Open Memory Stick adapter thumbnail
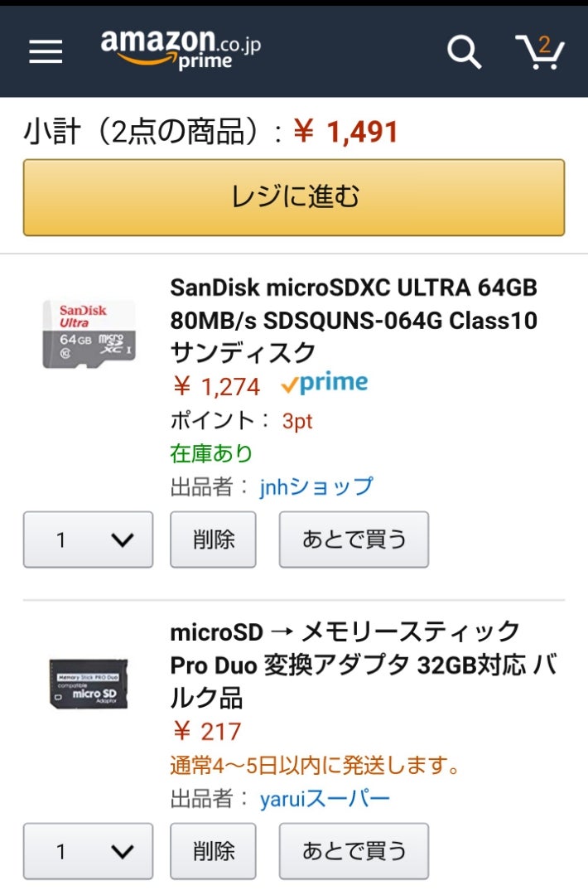This screenshot has height=895, width=588. 89,684
